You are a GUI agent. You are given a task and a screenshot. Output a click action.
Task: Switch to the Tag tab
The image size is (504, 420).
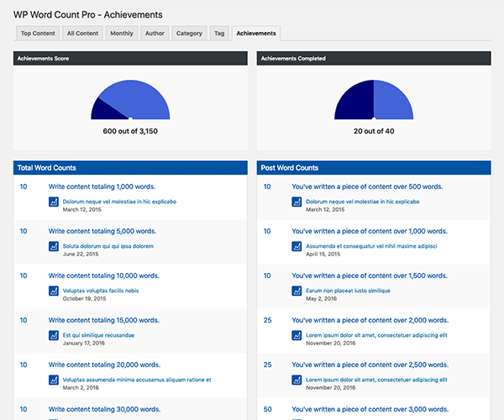[219, 33]
